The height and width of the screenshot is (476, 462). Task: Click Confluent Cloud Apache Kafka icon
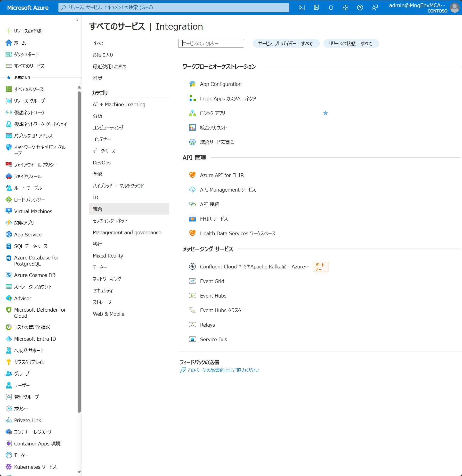(192, 267)
